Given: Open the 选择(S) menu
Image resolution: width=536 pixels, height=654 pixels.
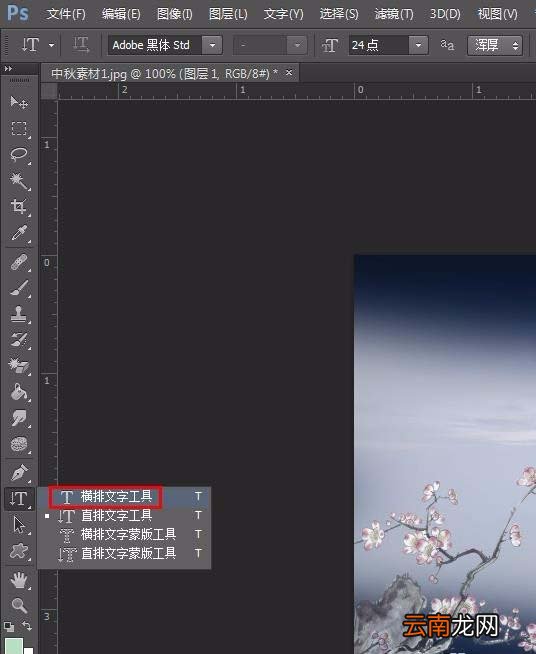Looking at the screenshot, I should click(x=339, y=14).
